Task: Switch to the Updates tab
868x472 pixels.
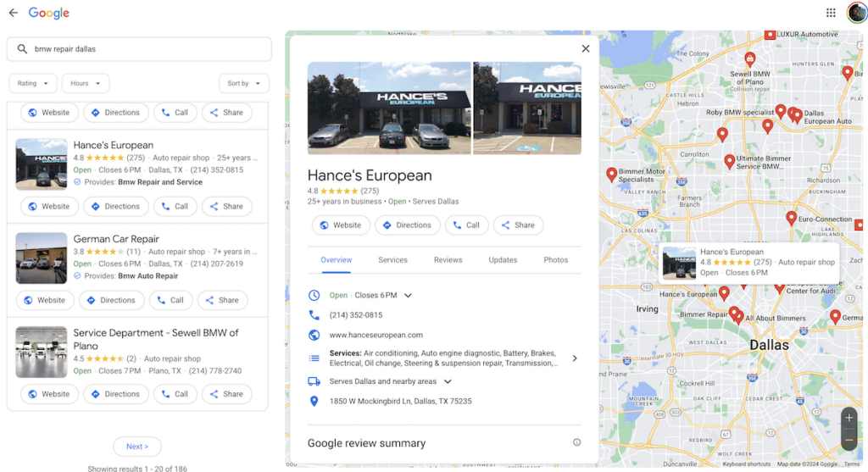Action: pos(503,260)
